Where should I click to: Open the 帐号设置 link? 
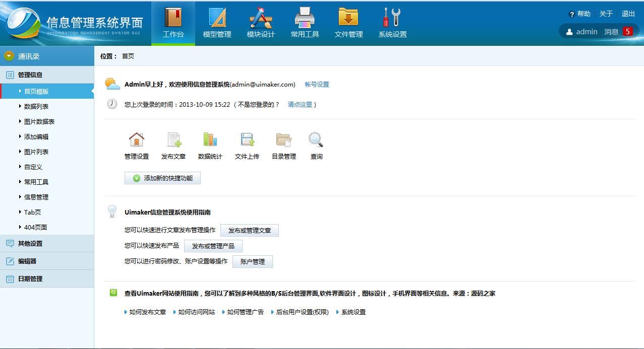click(317, 85)
